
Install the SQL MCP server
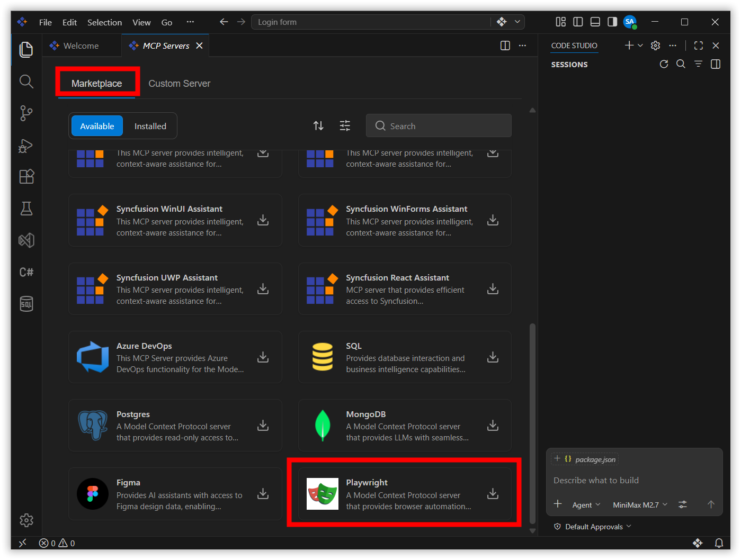tap(493, 357)
